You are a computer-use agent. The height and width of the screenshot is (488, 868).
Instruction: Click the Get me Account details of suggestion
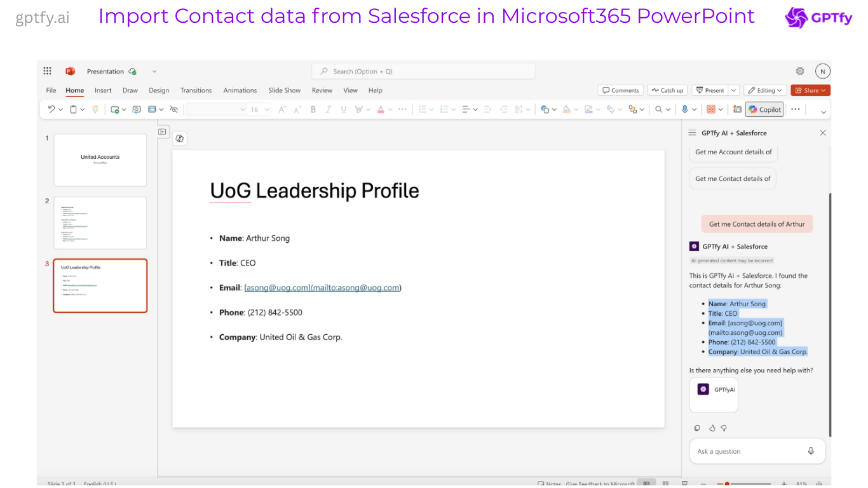(x=733, y=152)
